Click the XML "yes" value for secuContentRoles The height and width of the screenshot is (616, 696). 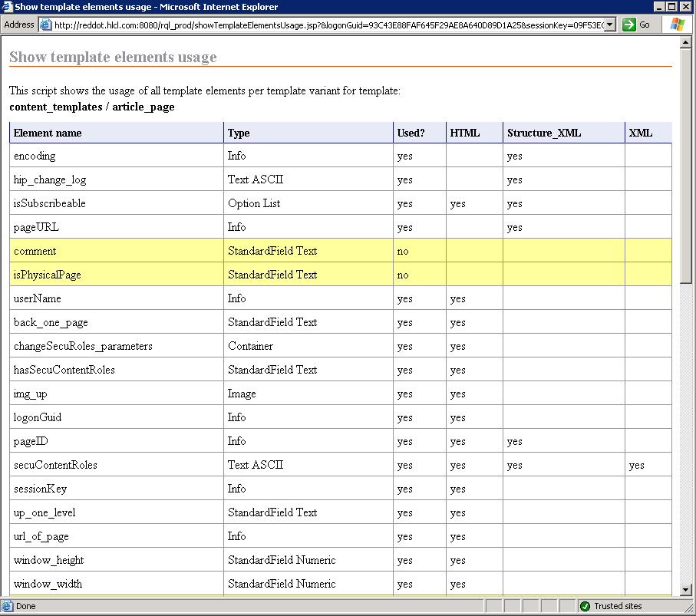pyautogui.click(x=636, y=466)
